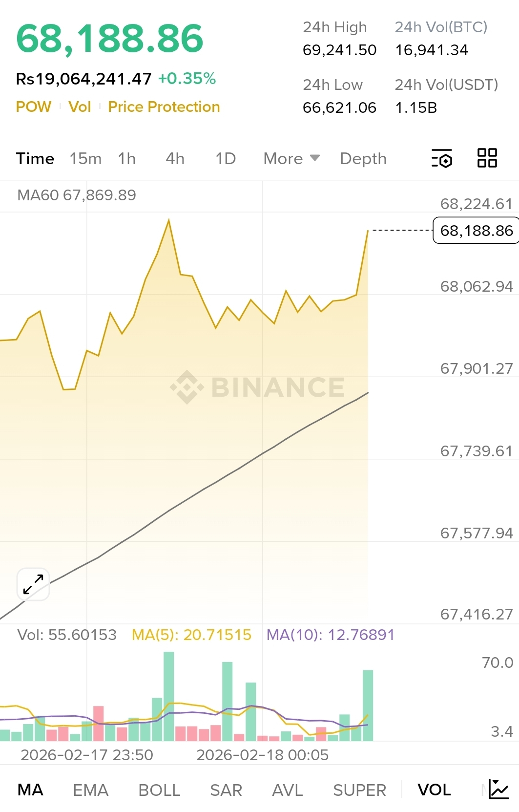Select the Time line chart
519x812 pixels.
tap(35, 159)
